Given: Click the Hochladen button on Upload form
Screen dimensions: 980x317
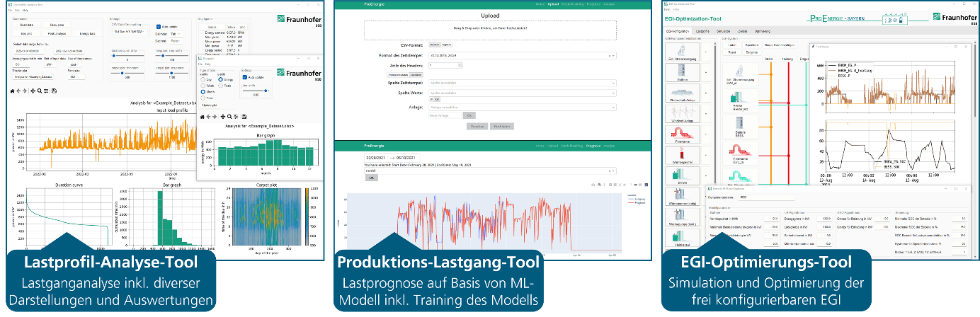Looking at the screenshot, I should [502, 126].
